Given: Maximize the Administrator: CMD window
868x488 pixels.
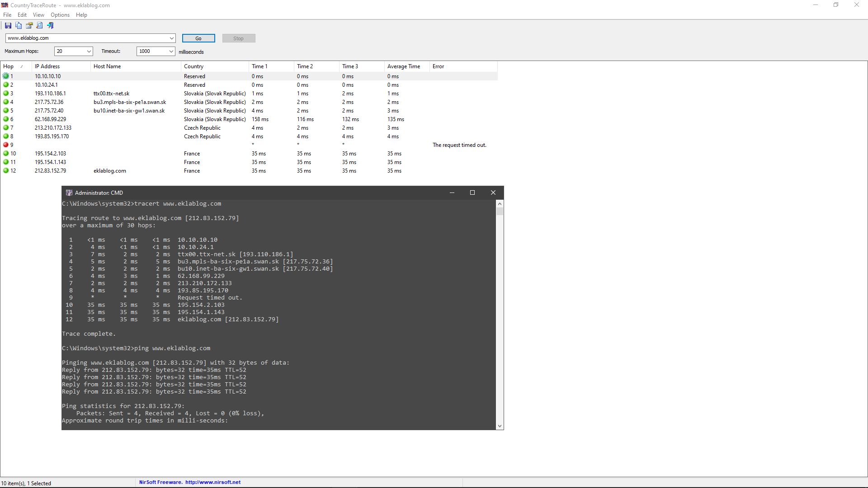Looking at the screenshot, I should click(472, 192).
